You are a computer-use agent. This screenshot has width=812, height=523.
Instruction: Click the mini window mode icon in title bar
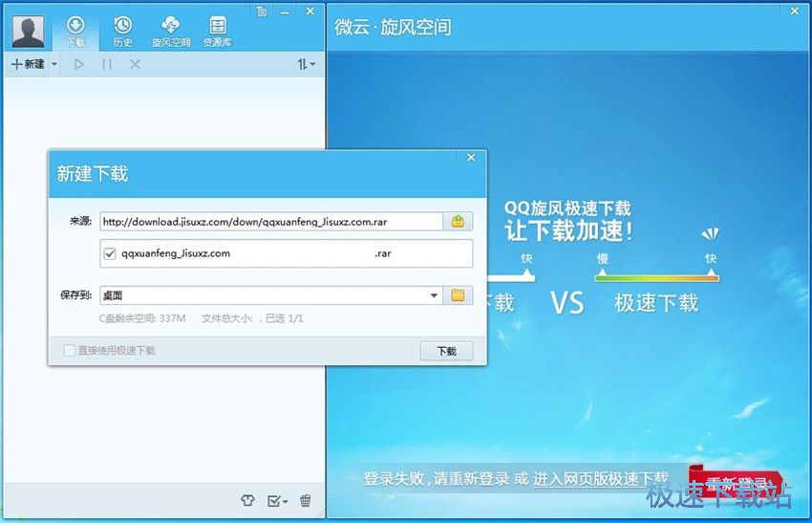(x=262, y=11)
